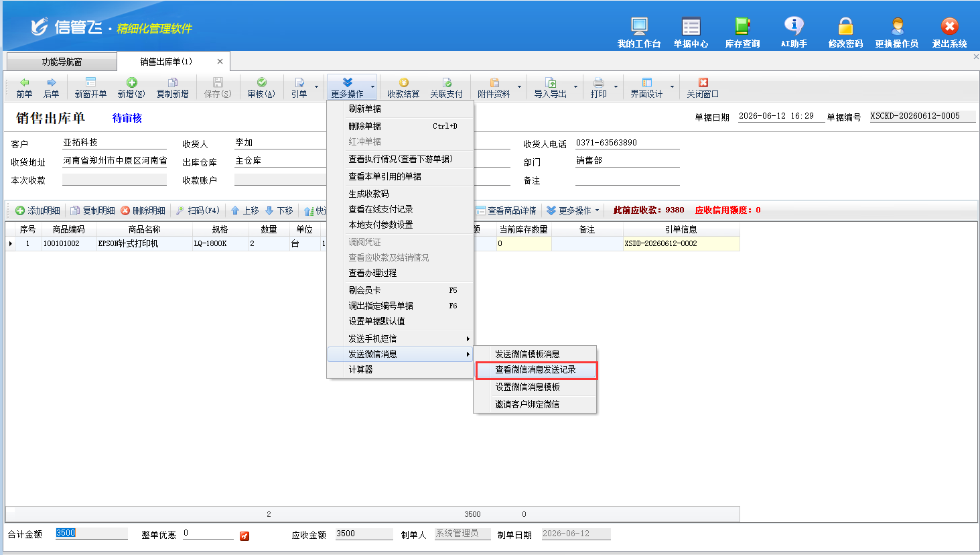Screen dimensions: 980x555
Task: Select 删除单据 menu item
Action: 400,126
